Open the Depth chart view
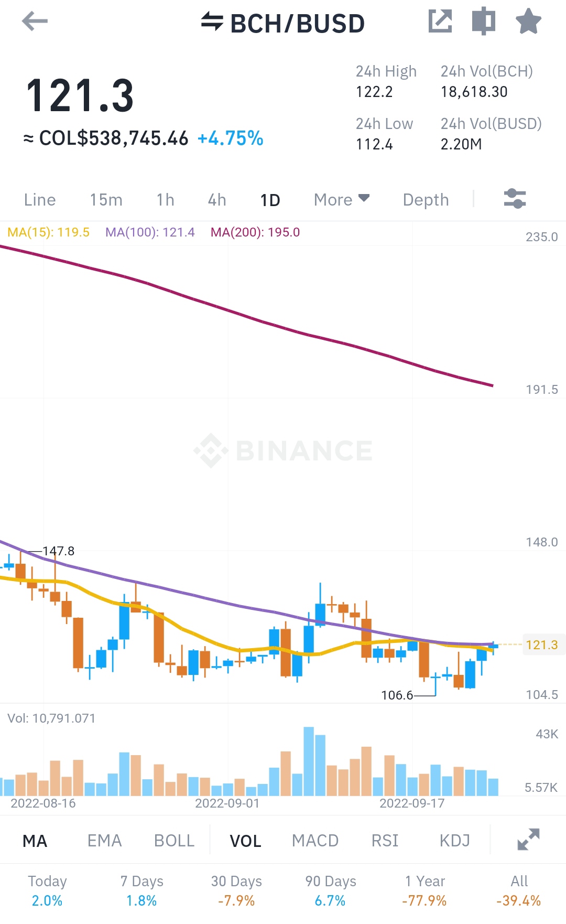The image size is (566, 924). [x=426, y=200]
